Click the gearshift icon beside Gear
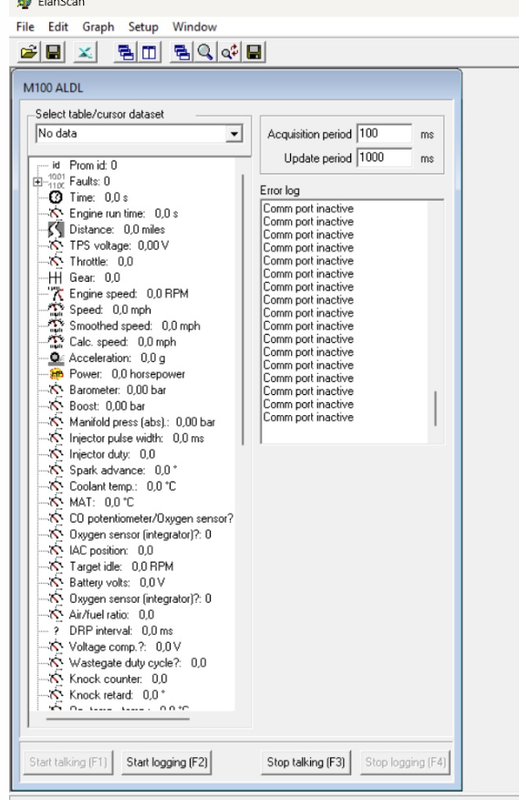 click(56, 278)
